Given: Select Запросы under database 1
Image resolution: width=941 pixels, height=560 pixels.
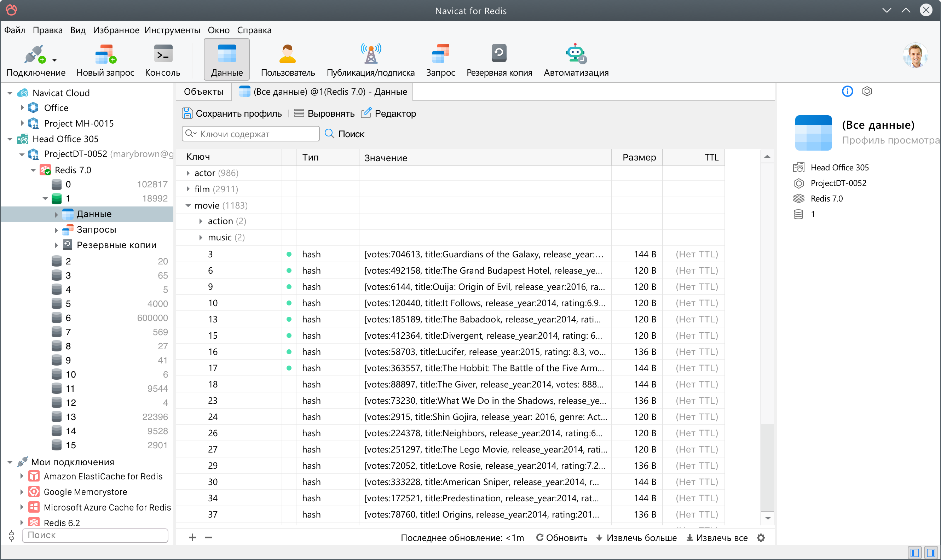Looking at the screenshot, I should click(87, 230).
